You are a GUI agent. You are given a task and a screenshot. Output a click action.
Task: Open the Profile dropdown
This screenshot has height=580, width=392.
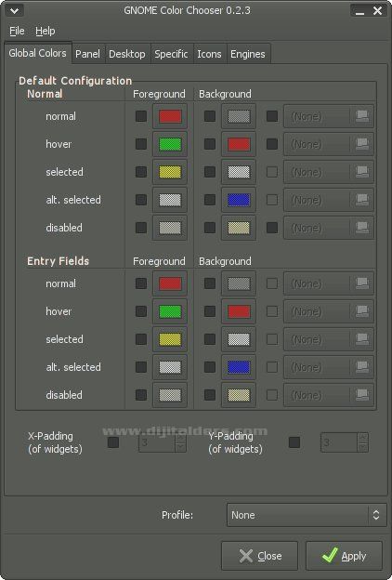point(307,515)
